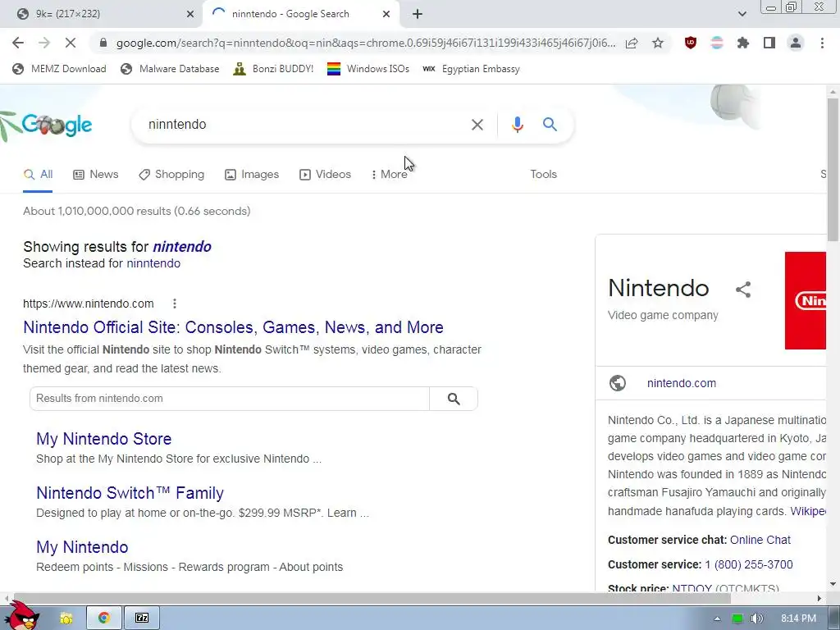Image resolution: width=840 pixels, height=630 pixels.
Task: Open the 'My Nintendo Store' sitelink
Action: tap(104, 439)
